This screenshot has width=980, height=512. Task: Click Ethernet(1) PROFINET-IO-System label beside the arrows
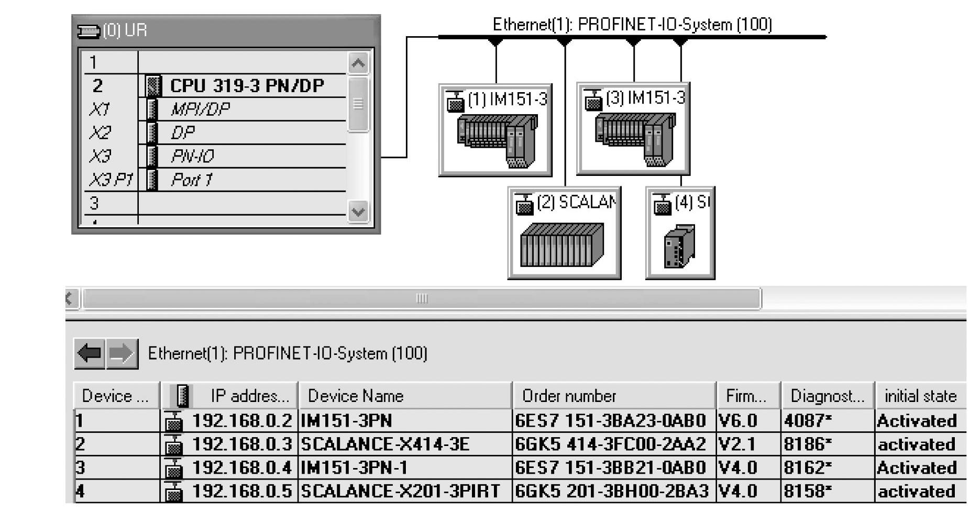tap(288, 354)
